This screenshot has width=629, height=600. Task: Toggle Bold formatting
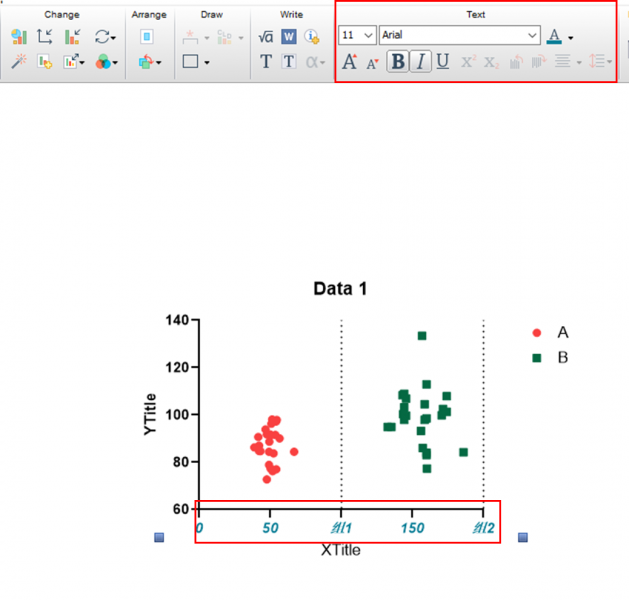click(x=398, y=62)
